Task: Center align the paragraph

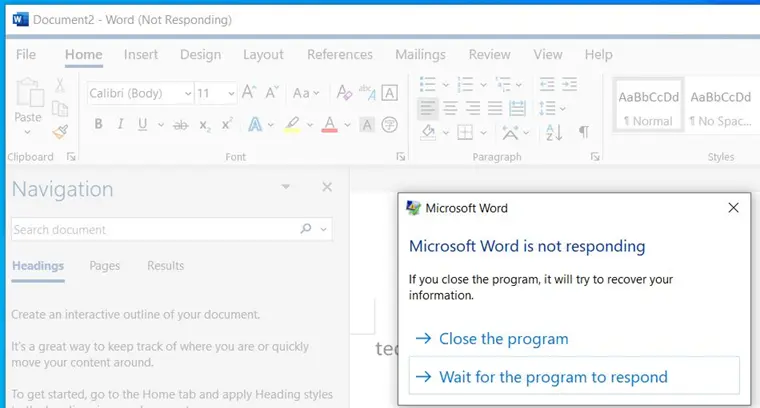Action: pos(450,108)
